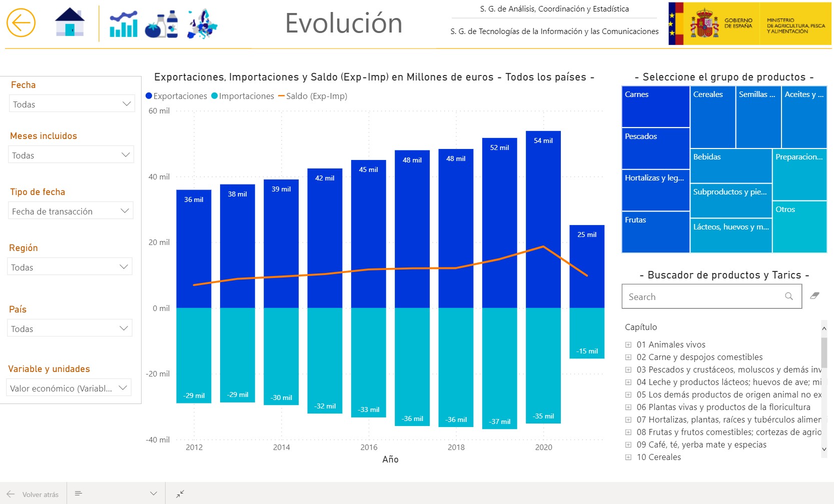
Task: Toggle Saldo (Exp-Imp) legend series
Action: (x=313, y=96)
